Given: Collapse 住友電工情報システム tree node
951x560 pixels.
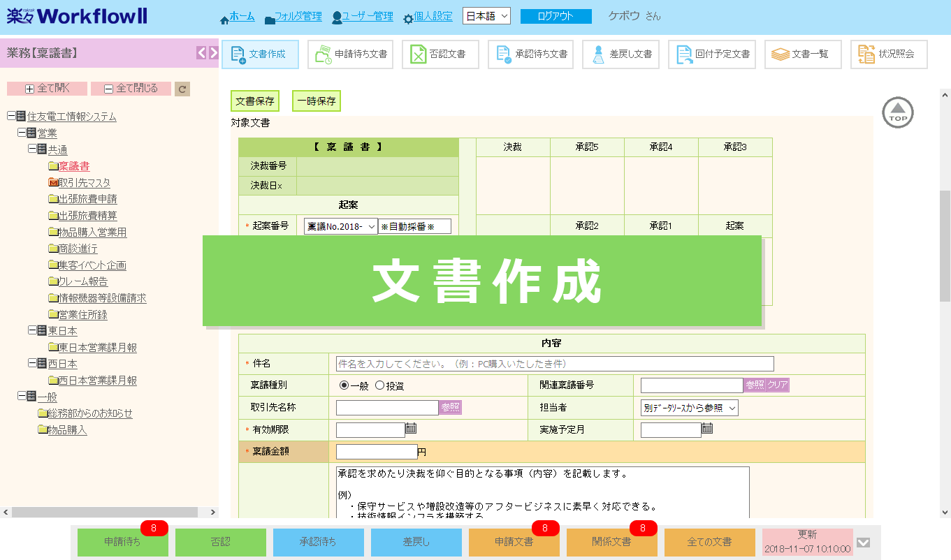Looking at the screenshot, I should pos(11,117).
